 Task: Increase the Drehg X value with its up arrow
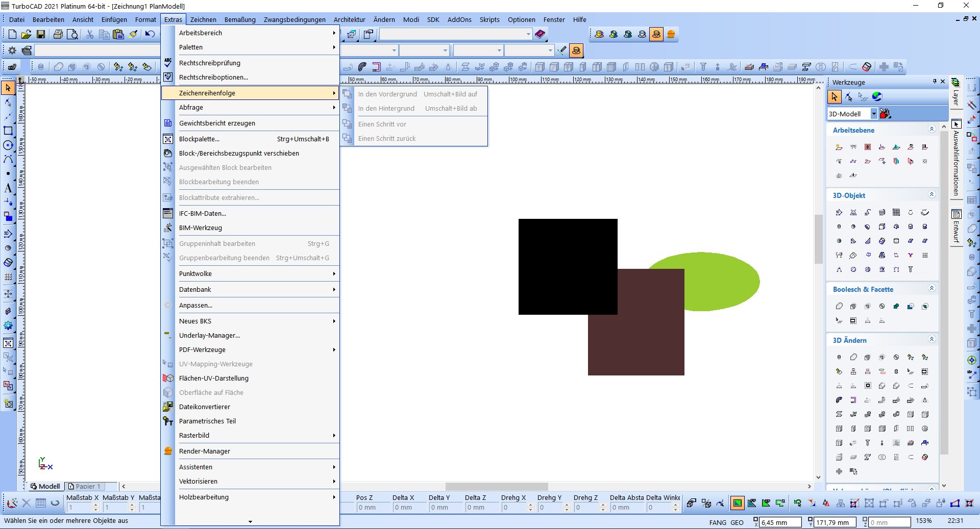(x=531, y=505)
